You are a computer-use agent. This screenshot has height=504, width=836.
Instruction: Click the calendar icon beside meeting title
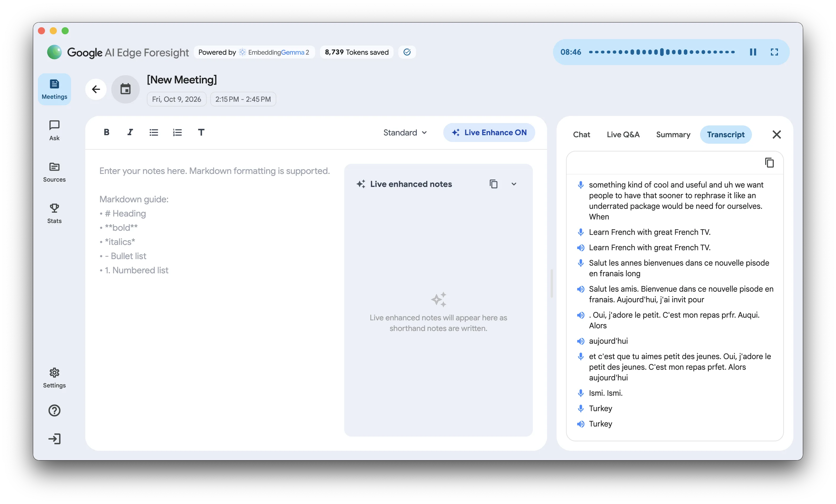coord(126,89)
